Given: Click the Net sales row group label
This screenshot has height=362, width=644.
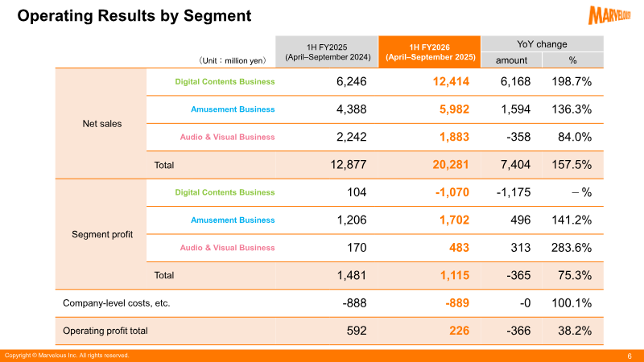Looking at the screenshot, I should pos(102,124).
